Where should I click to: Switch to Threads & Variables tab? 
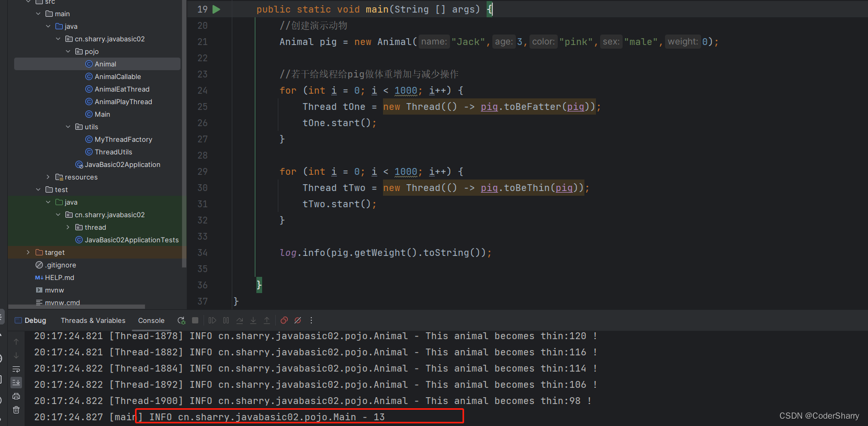pyautogui.click(x=93, y=320)
